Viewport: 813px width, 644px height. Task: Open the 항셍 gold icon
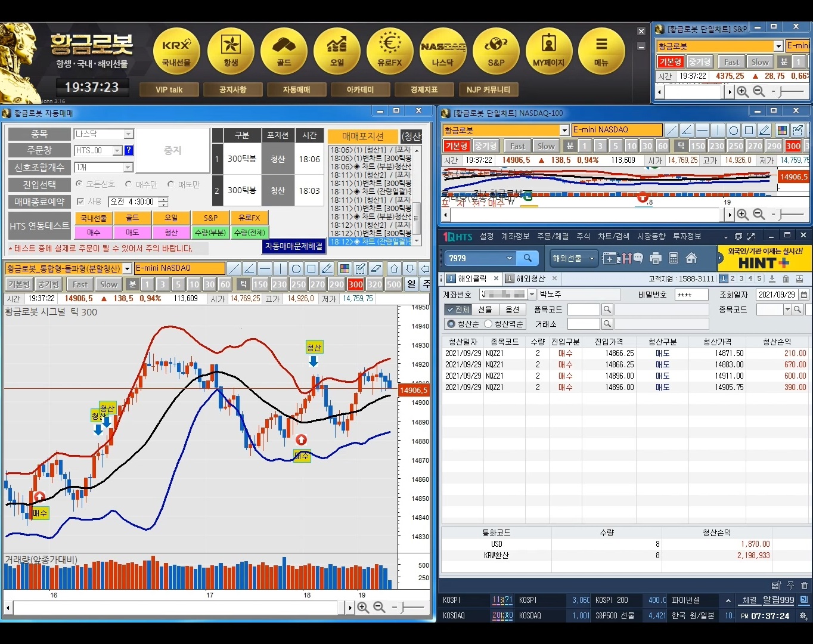tap(231, 51)
